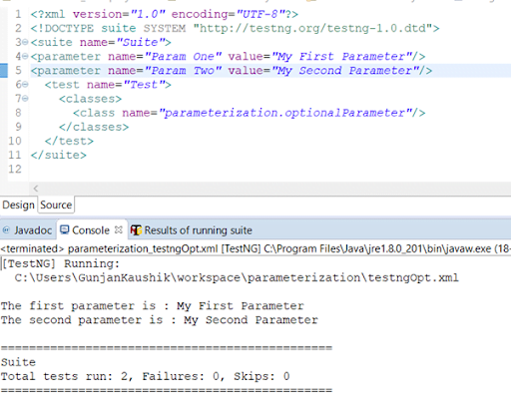This screenshot has height=420, width=511.
Task: Click line number 12 in the gutter
Action: click(x=15, y=169)
